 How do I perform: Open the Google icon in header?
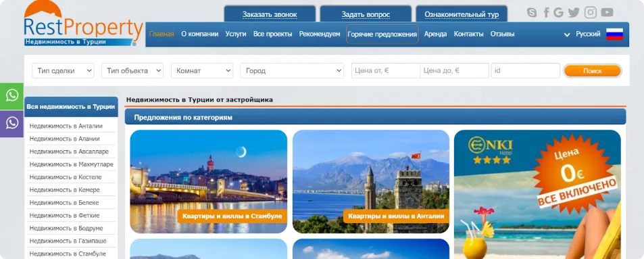558,13
